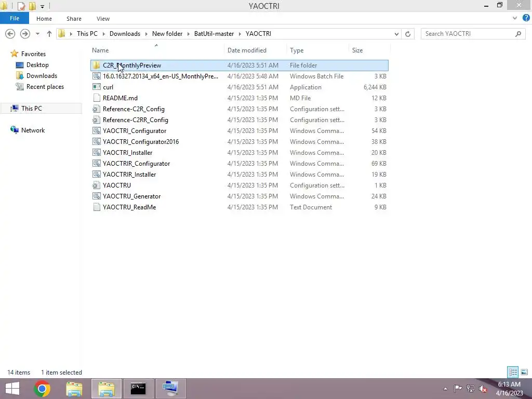Select Network in navigation pane
Image resolution: width=532 pixels, height=399 pixels.
coord(33,130)
